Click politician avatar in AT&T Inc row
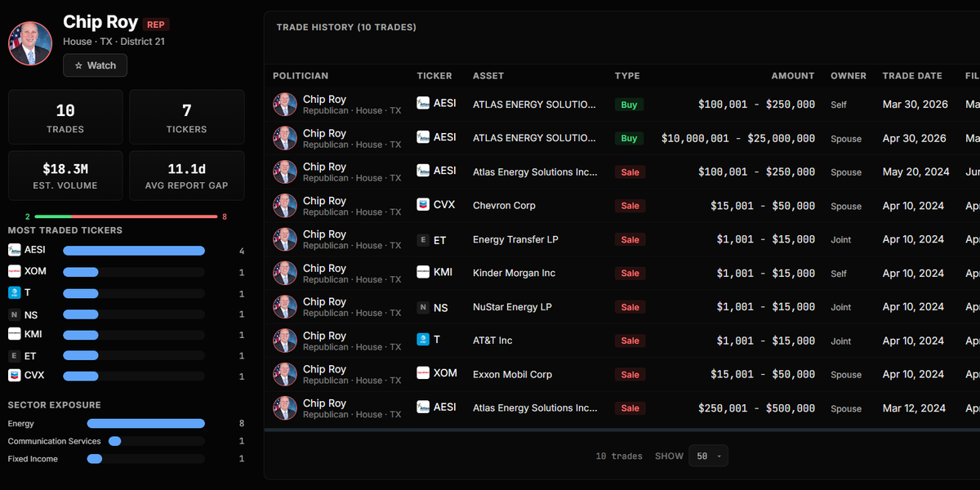This screenshot has width=980, height=490. (x=285, y=341)
